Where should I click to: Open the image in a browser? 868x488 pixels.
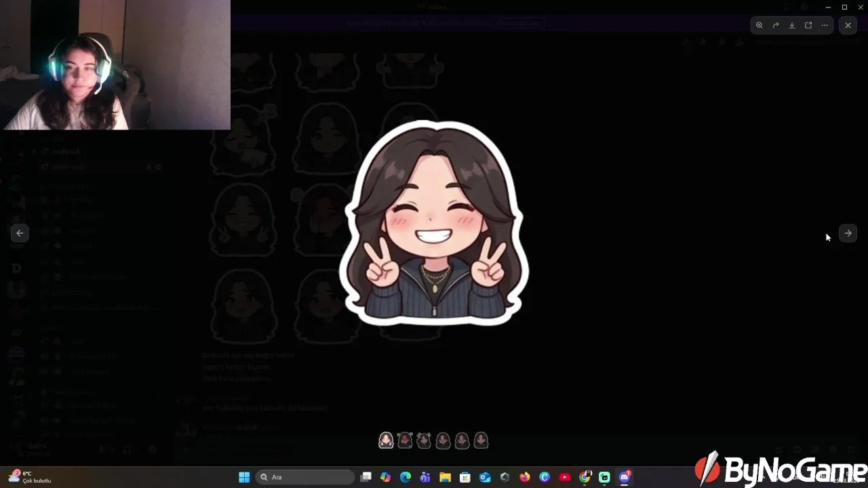coord(808,25)
